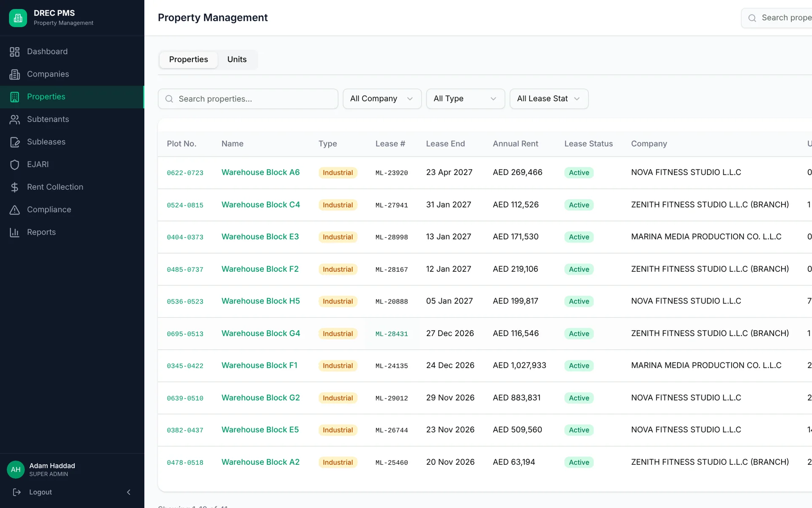Click MARINA MEDIA PRODUCTION CO. in the E3 row

pyautogui.click(x=706, y=237)
